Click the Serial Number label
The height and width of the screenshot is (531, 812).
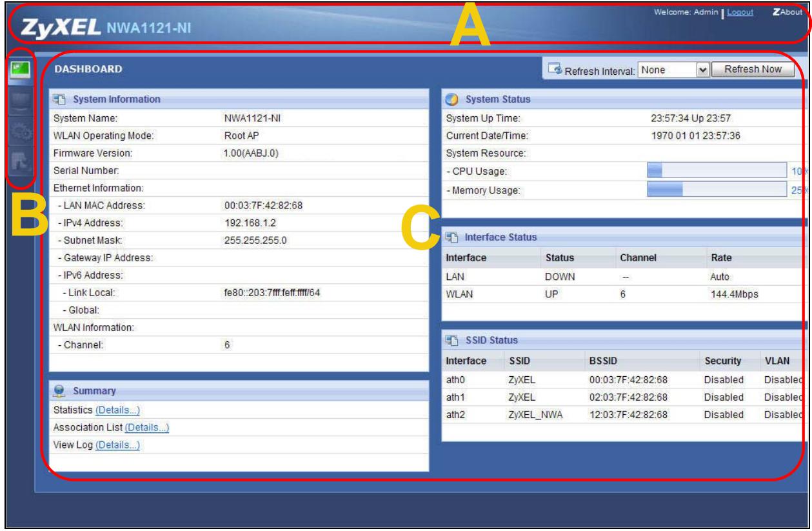tap(86, 170)
